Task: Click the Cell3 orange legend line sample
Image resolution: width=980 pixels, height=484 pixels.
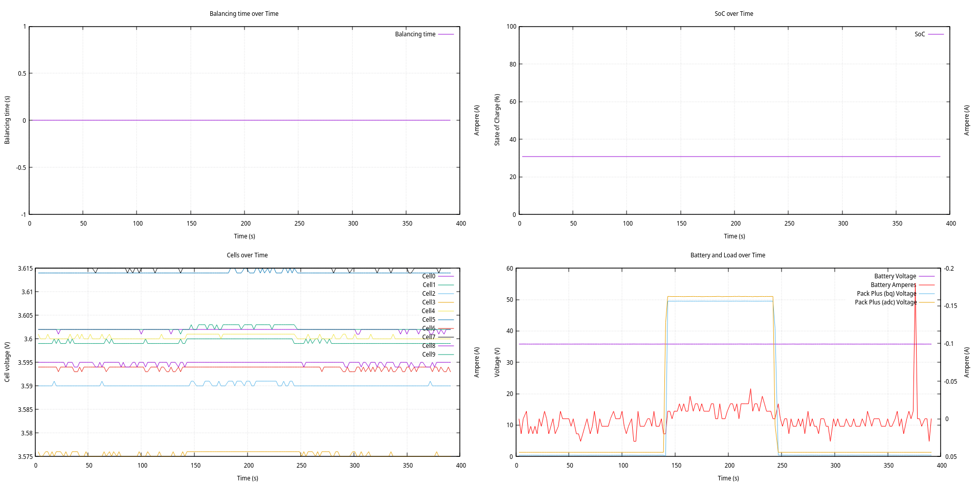Action: pos(446,302)
